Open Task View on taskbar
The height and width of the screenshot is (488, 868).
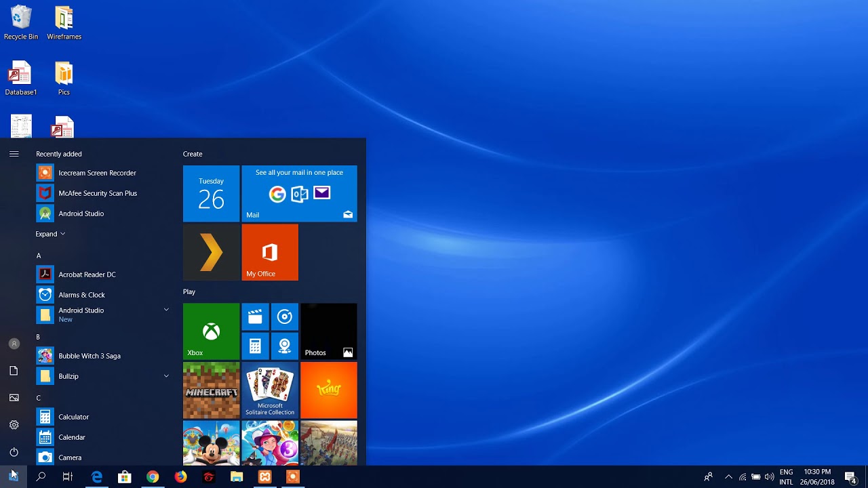(68, 477)
